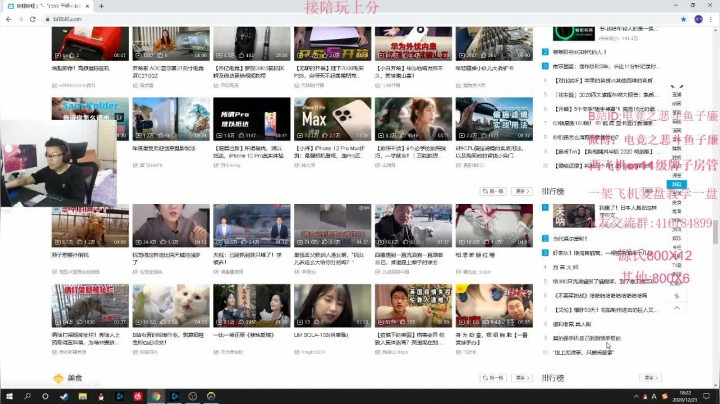This screenshot has width=720, height=404.
Task: Open the Windows Start menu
Action: (x=9, y=396)
